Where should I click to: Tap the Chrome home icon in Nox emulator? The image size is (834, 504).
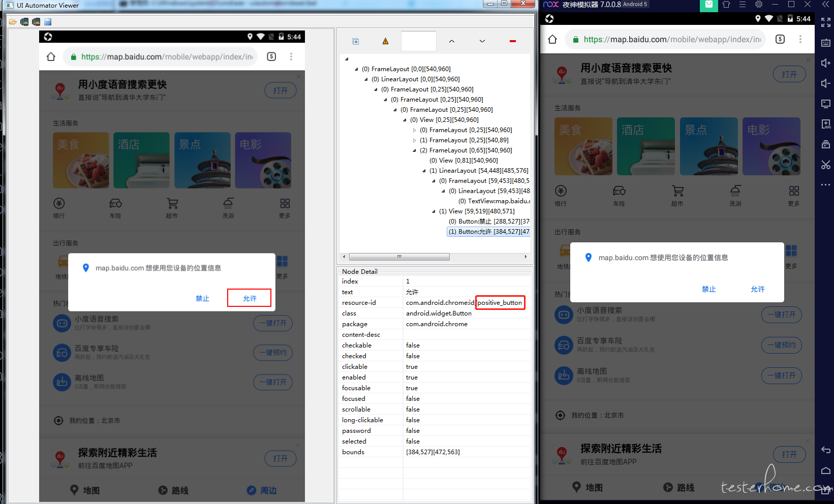click(552, 39)
